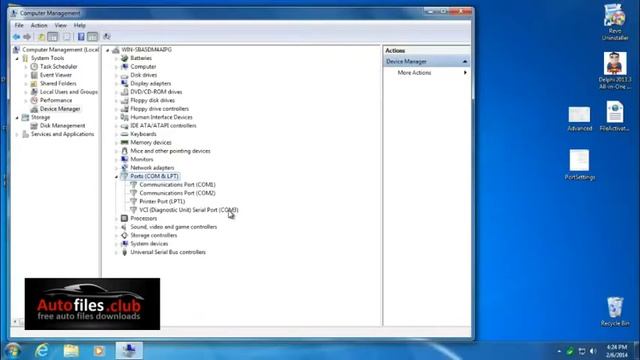The image size is (640, 360).
Task: Select Shared Folders in the tree
Action: coord(58,83)
